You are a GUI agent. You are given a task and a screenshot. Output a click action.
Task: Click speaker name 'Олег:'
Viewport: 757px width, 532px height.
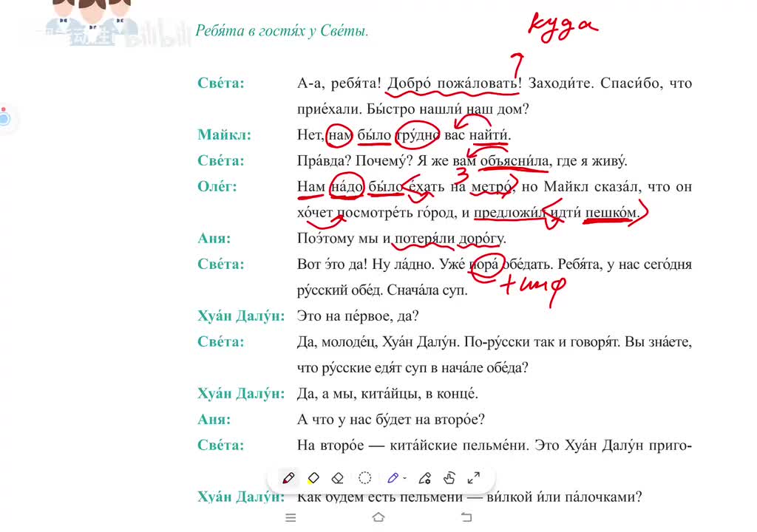coord(217,186)
